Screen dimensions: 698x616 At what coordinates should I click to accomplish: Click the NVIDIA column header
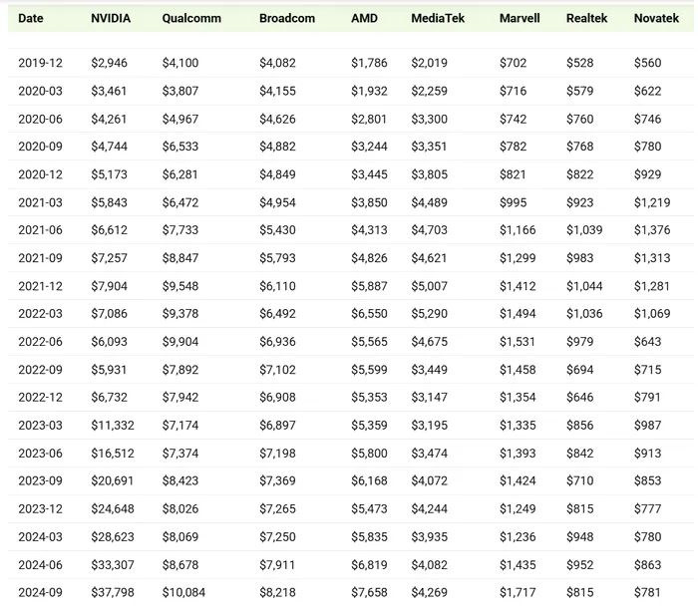[x=111, y=18]
